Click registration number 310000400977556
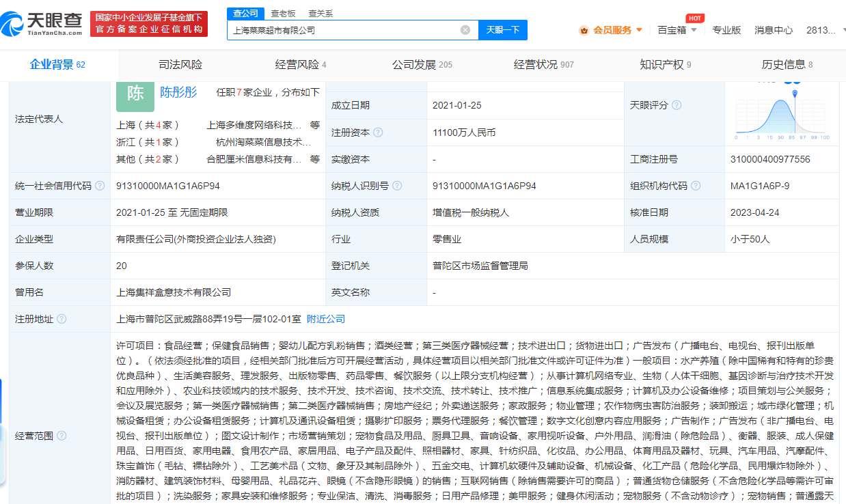Viewport: 846px width, 504px height. tap(770, 159)
